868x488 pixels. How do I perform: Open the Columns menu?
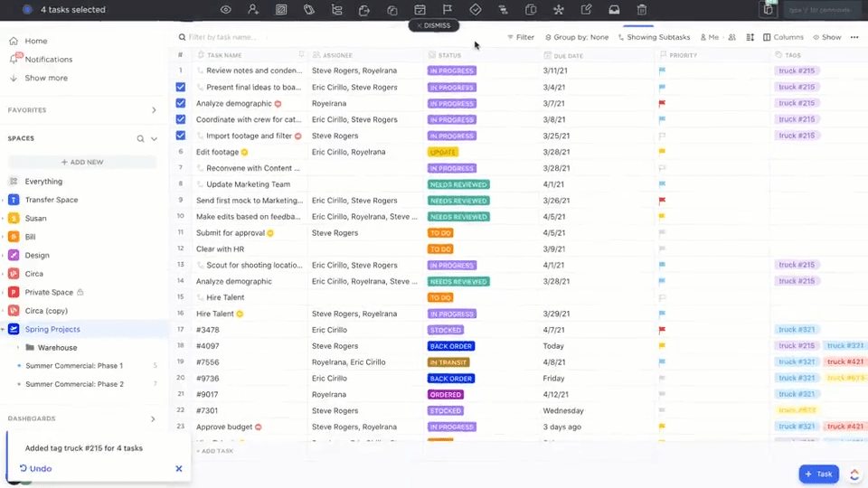tap(783, 37)
